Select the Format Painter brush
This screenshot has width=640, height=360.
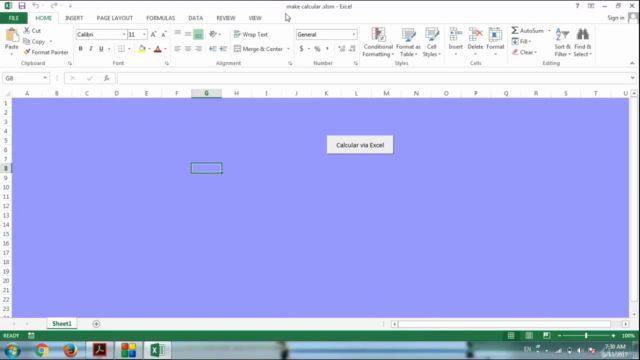[x=27, y=52]
